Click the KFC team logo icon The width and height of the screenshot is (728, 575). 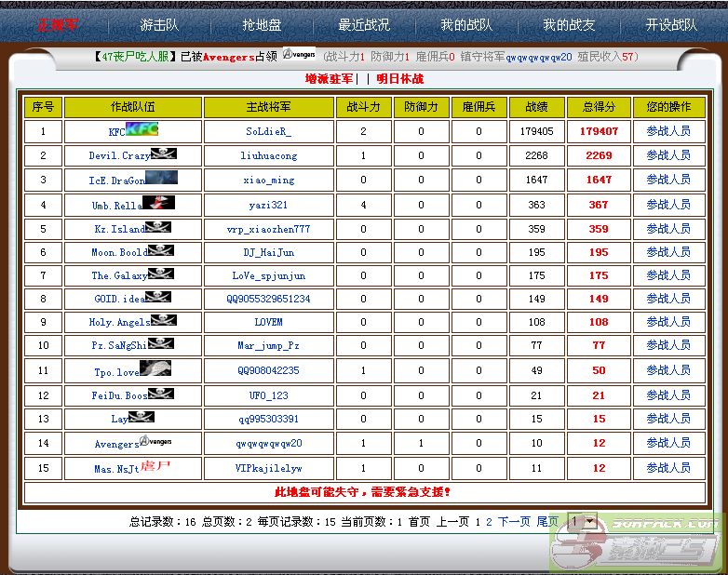click(142, 129)
